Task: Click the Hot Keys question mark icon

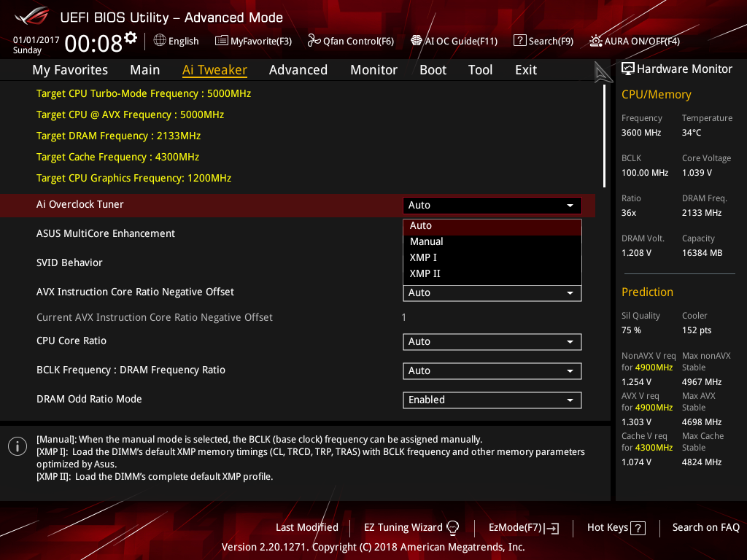Action: 638,528
